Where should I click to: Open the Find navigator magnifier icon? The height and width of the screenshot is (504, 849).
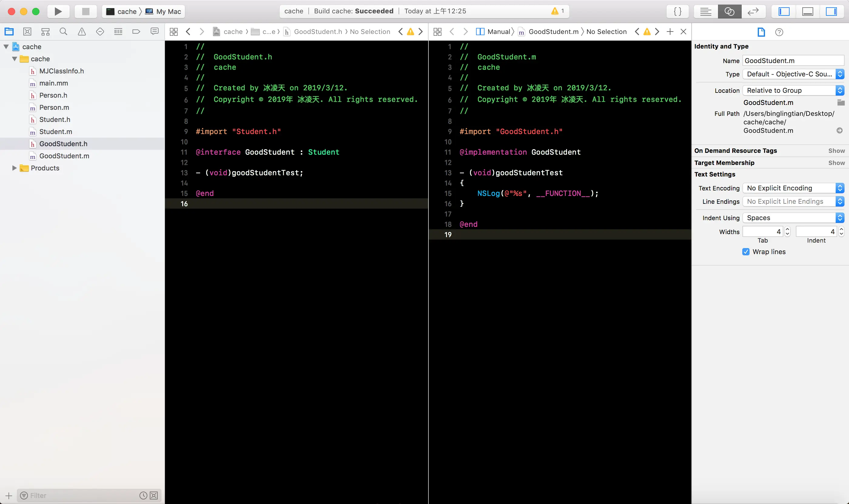[x=63, y=32]
